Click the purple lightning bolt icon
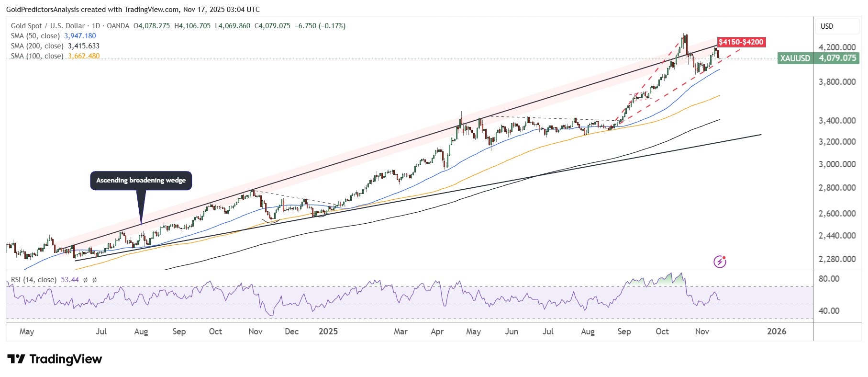This screenshot has width=868, height=377. (720, 262)
